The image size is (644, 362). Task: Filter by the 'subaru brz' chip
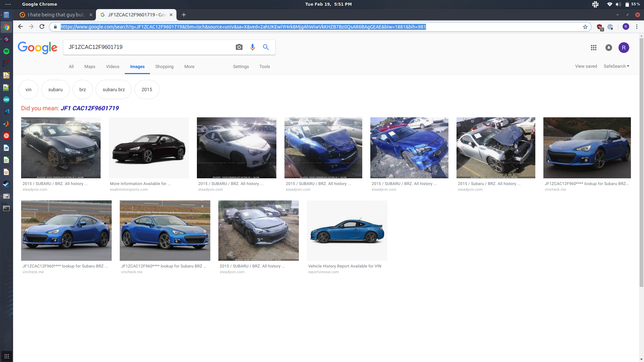[x=114, y=89]
